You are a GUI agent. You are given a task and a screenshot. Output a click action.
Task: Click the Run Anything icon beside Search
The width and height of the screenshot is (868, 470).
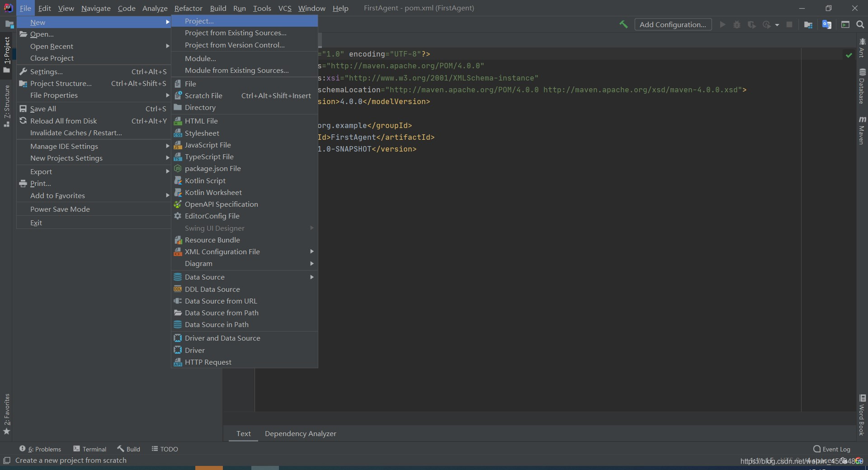845,24
